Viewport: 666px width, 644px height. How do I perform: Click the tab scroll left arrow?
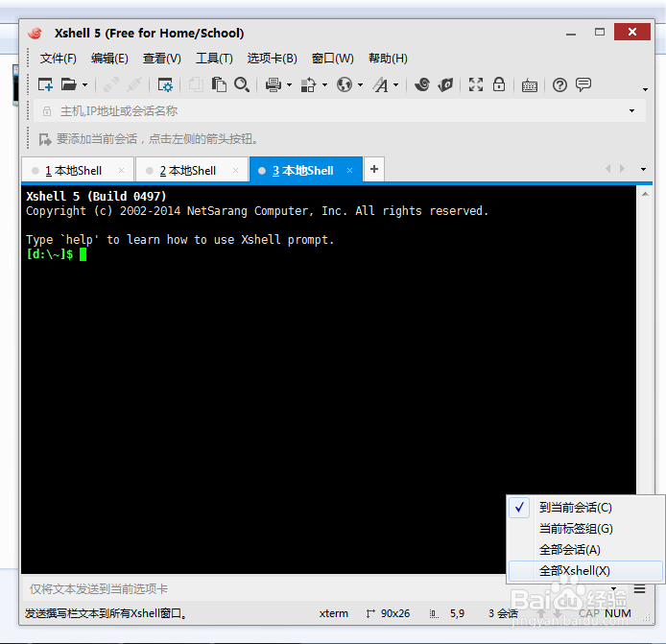coord(608,169)
